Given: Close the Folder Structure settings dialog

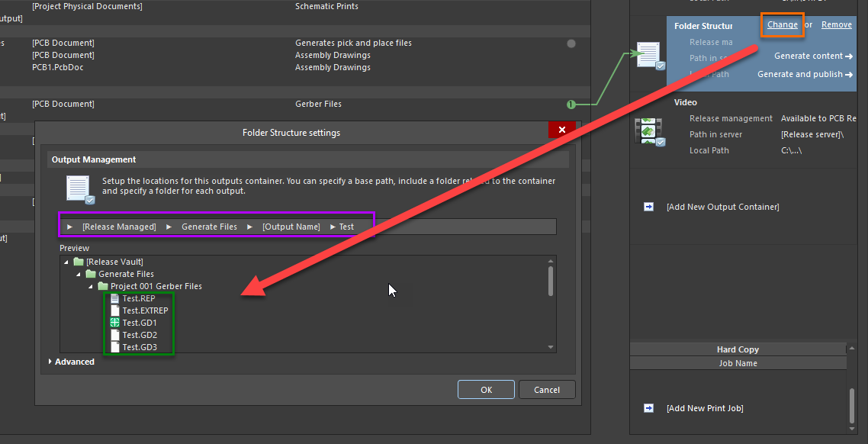Looking at the screenshot, I should tap(562, 130).
